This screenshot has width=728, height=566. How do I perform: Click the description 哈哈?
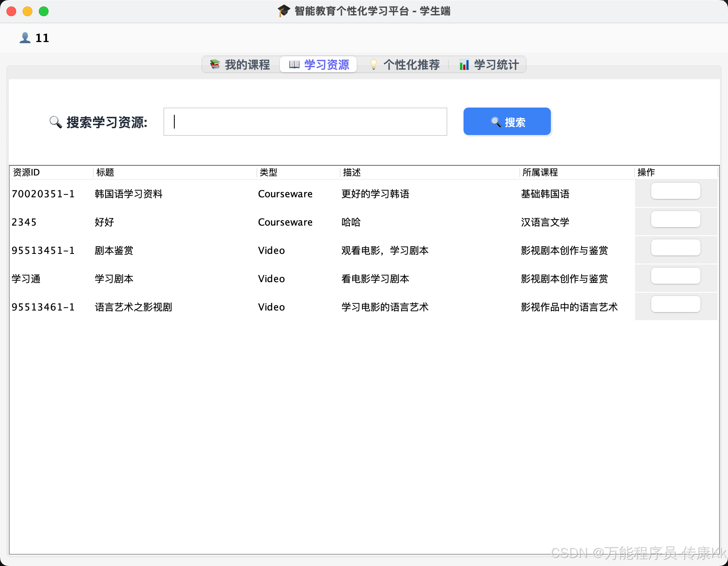click(x=351, y=222)
